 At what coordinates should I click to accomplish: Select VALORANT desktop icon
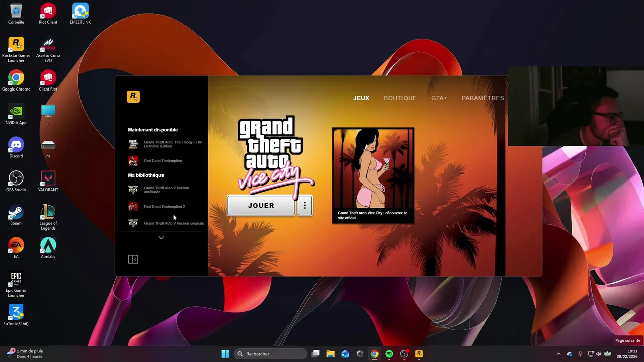[x=48, y=181]
